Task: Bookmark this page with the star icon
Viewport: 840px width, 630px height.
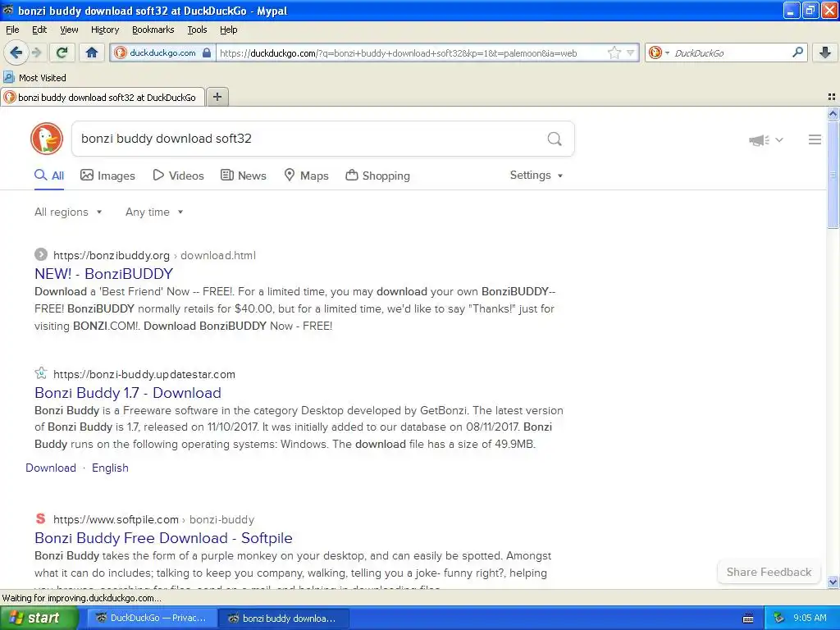Action: tap(614, 52)
